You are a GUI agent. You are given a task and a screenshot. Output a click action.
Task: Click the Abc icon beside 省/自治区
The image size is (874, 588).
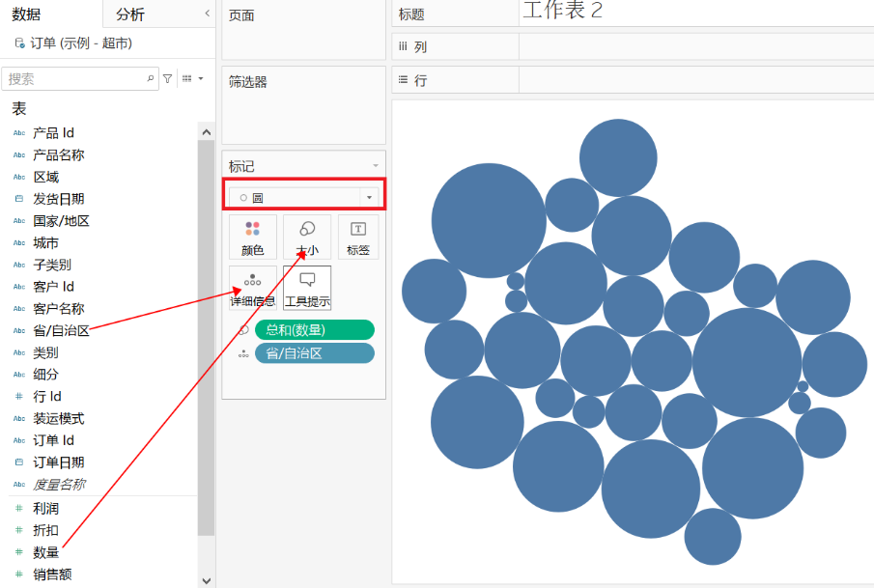click(x=19, y=330)
